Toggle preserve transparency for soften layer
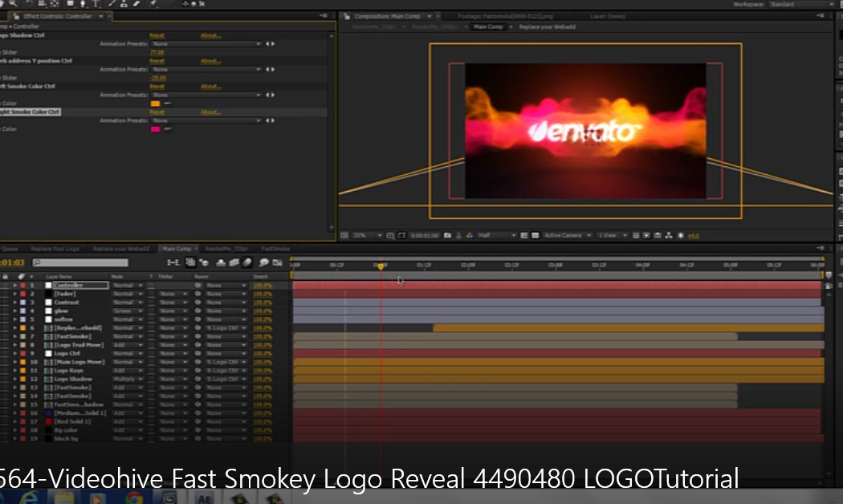 coord(151,319)
